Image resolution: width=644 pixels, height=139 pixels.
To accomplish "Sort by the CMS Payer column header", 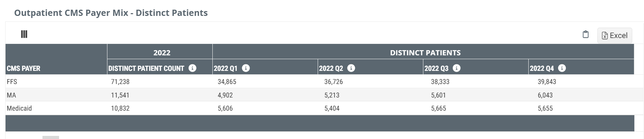I will [x=23, y=68].
